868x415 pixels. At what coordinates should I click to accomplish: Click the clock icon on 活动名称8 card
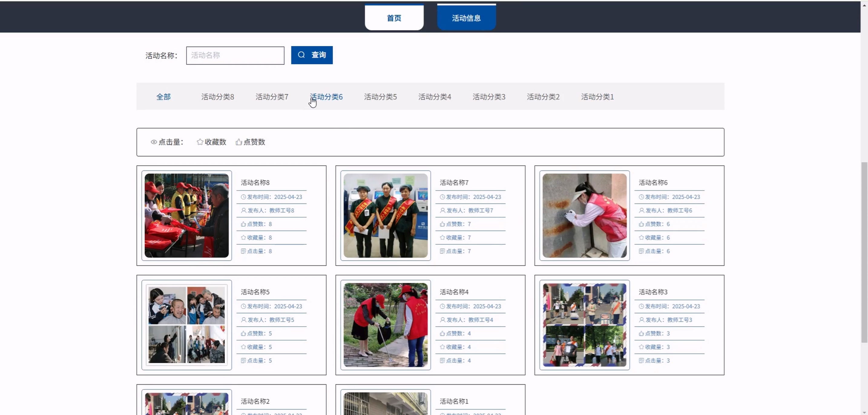pyautogui.click(x=243, y=197)
